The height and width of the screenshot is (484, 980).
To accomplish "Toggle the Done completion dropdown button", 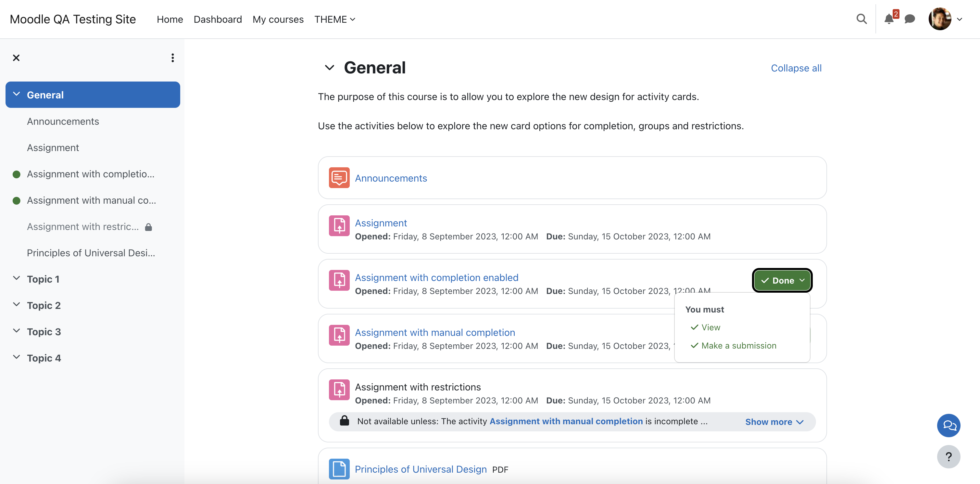I will [782, 280].
